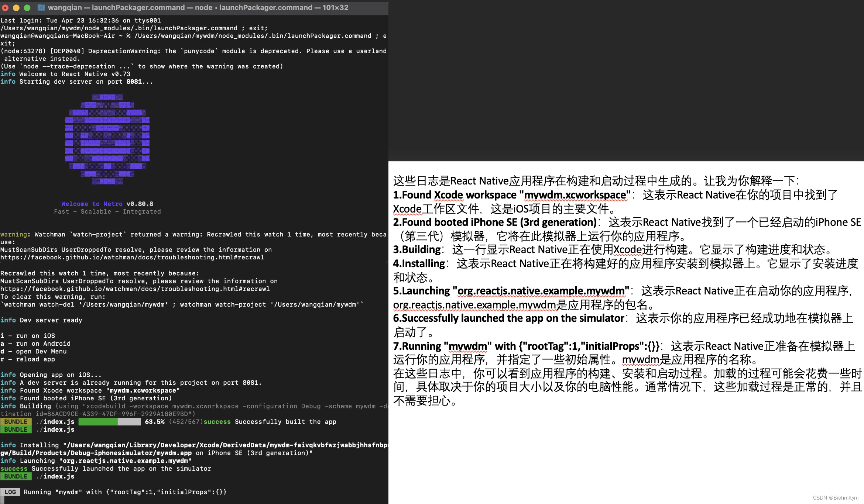The width and height of the screenshot is (864, 504).
Task: Select 'Welcome to React Native v0.73' line
Action: (65, 74)
